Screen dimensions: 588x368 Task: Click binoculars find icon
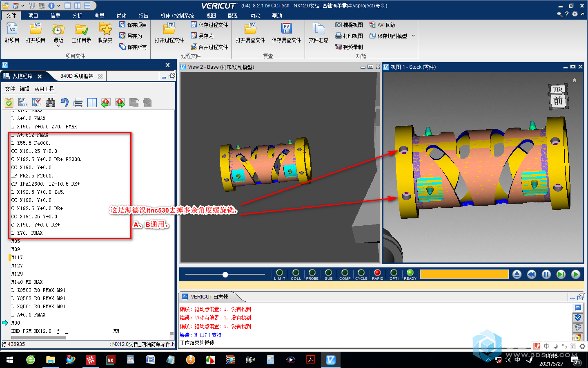pos(51,103)
